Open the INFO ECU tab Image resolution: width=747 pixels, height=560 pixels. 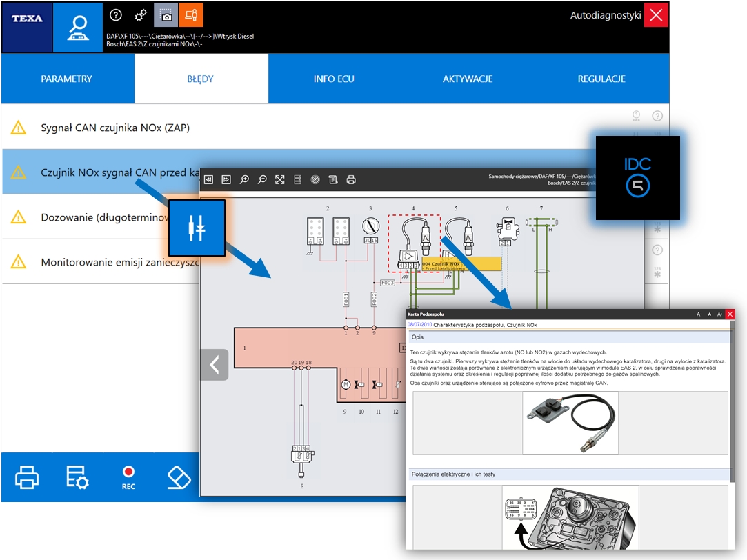334,79
